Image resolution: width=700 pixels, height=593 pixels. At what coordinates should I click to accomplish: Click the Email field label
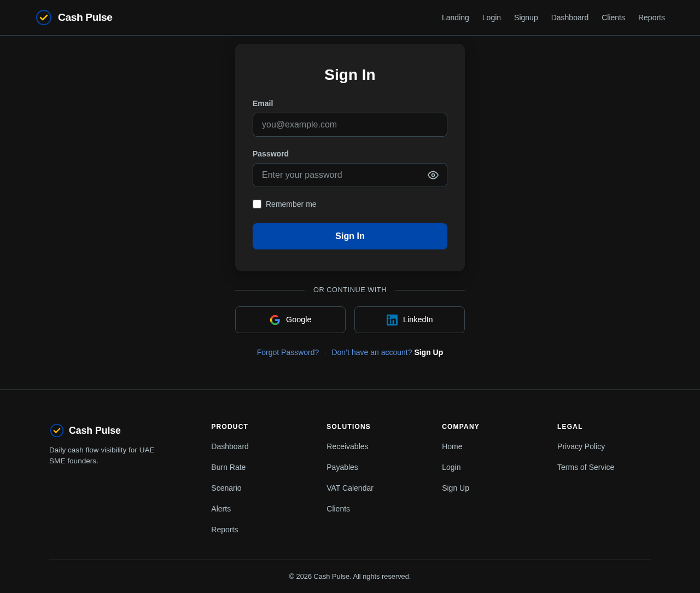pyautogui.click(x=262, y=103)
